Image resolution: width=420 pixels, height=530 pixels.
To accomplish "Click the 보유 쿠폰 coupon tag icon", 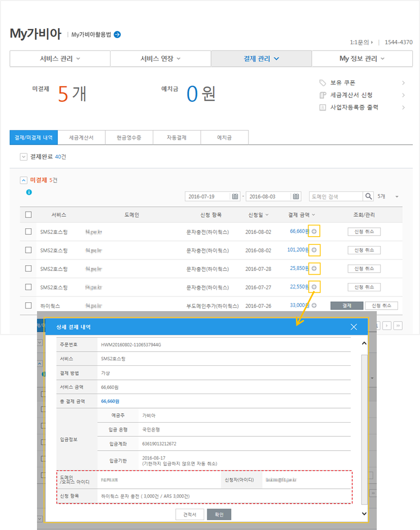I will pos(322,82).
